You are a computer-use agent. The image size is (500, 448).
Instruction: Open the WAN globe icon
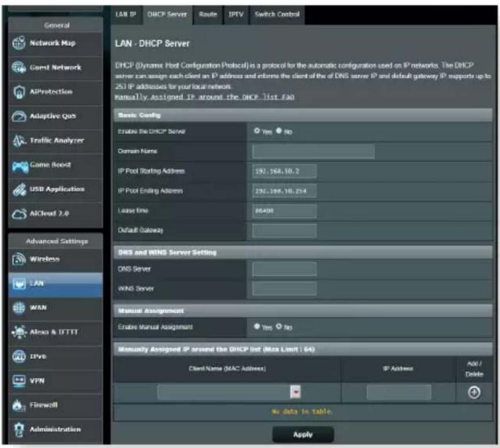[19, 308]
